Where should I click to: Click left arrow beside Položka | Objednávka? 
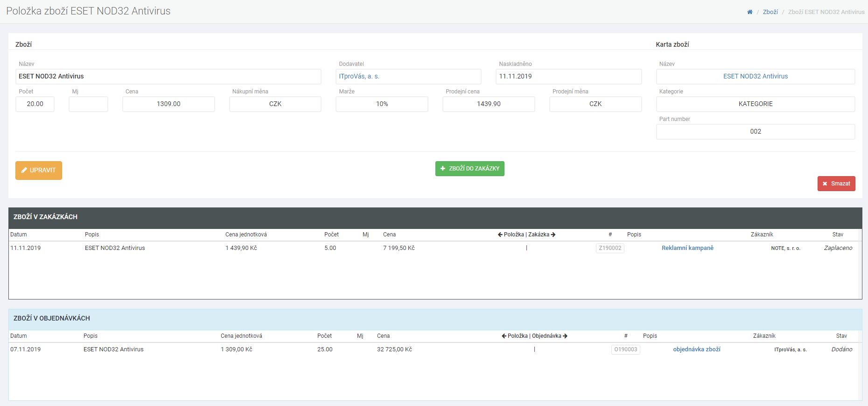[x=504, y=336]
